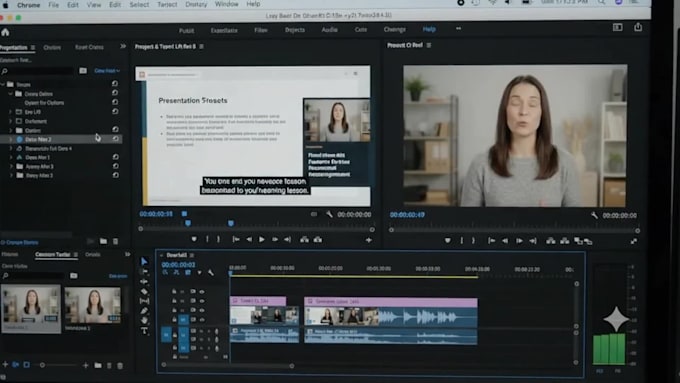Click the program monitor scrub bar
This screenshot has width=680, height=383.
514,230
